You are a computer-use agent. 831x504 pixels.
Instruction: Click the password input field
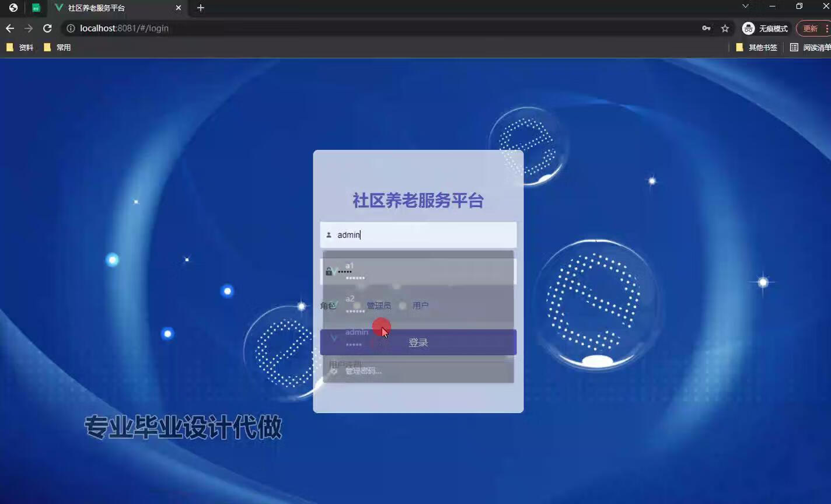point(418,271)
